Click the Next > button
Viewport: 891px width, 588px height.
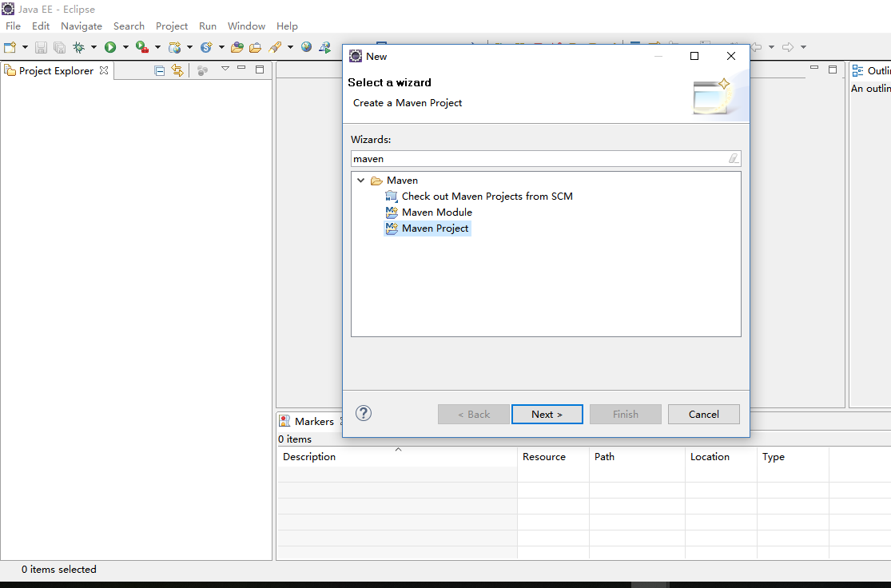click(x=547, y=414)
